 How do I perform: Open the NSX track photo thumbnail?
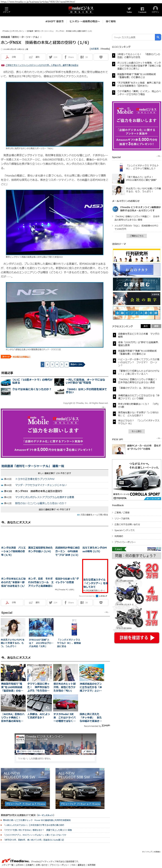(x=54, y=114)
